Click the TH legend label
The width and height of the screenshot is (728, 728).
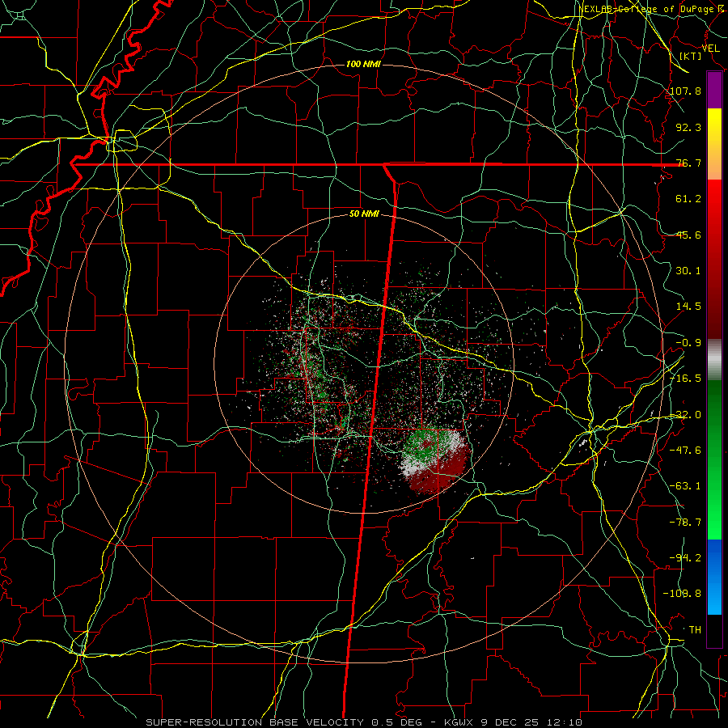(695, 630)
